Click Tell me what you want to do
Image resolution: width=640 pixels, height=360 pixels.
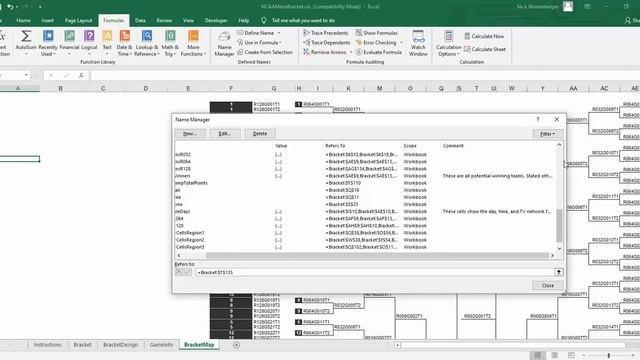(x=303, y=20)
